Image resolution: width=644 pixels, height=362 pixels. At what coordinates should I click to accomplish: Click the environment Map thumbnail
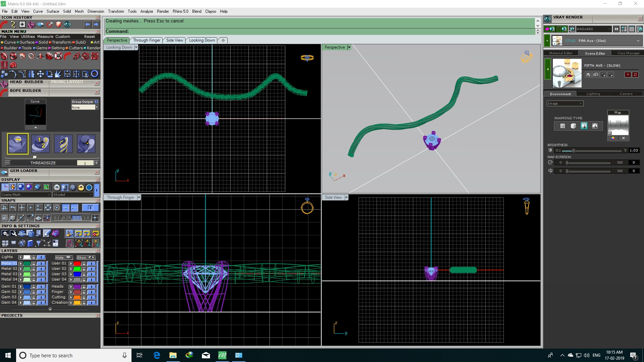click(x=618, y=125)
